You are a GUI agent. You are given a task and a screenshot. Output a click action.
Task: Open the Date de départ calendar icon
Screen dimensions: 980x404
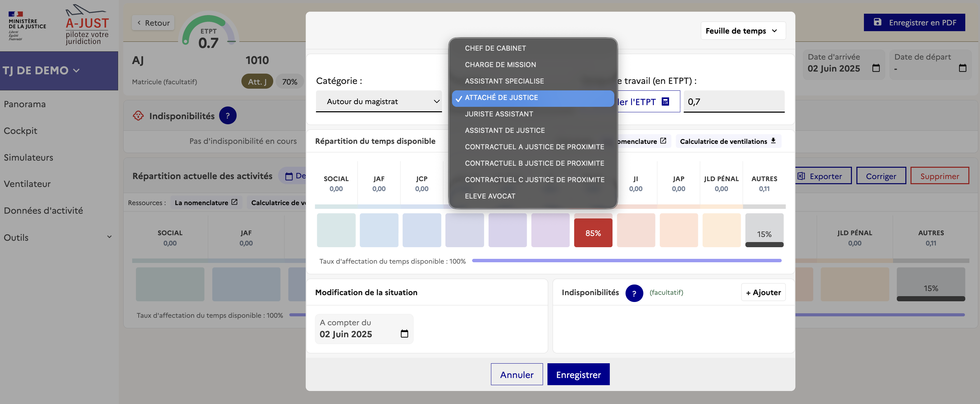tap(962, 68)
